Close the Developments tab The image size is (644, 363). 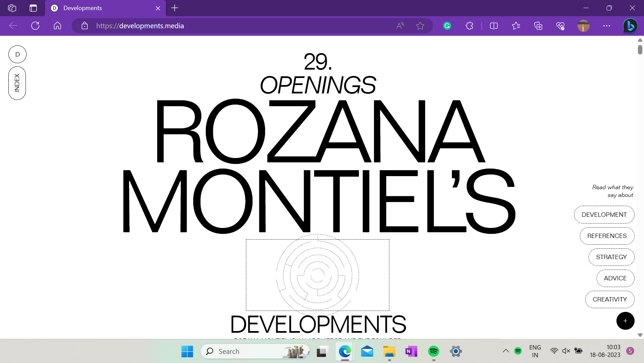[x=158, y=8]
